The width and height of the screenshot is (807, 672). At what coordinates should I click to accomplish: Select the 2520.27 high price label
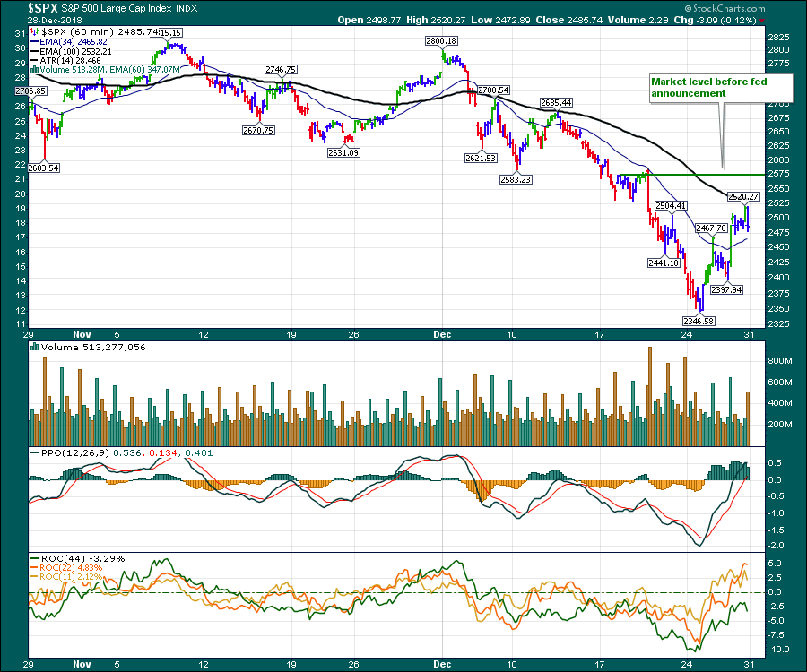(743, 196)
